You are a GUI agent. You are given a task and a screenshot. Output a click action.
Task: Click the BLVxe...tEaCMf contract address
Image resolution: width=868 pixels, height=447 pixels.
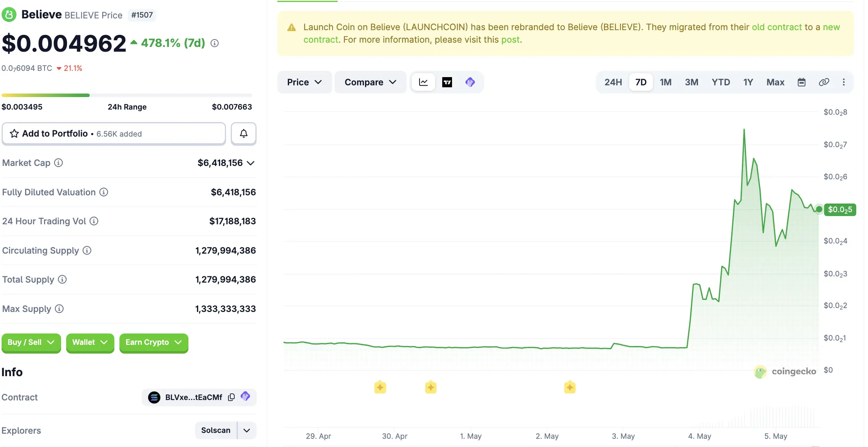pyautogui.click(x=193, y=397)
